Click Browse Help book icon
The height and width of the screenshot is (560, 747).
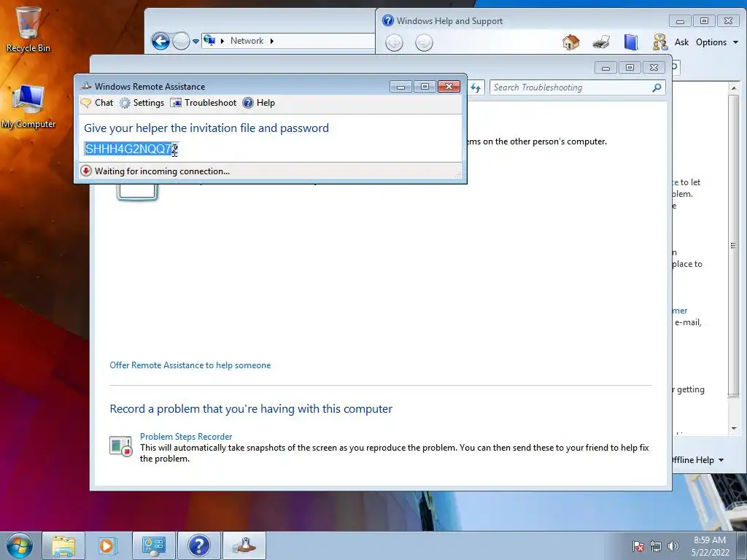631,42
